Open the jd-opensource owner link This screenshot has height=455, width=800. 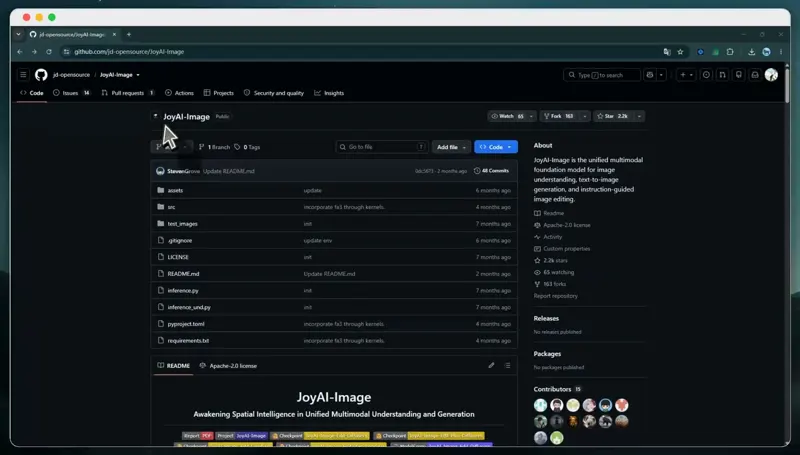click(71, 75)
